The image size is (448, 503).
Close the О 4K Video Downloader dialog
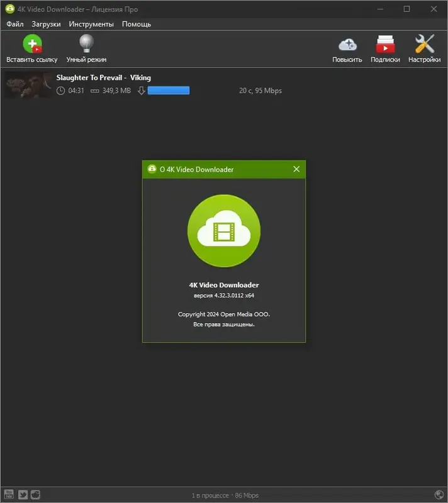(x=296, y=169)
